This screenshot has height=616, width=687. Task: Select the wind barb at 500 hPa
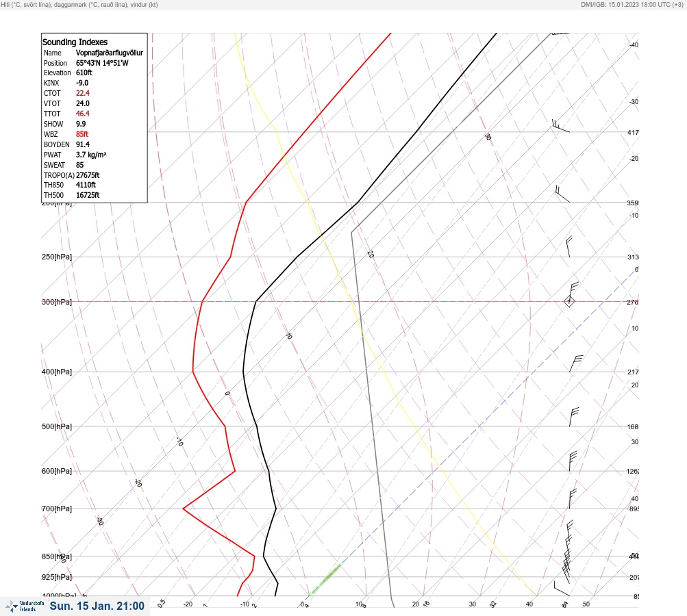click(573, 417)
